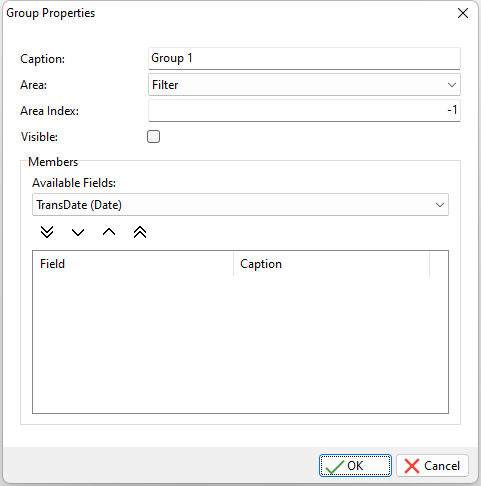Confirm changes with the OK button
Image resolution: width=481 pixels, height=486 pixels.
tap(355, 466)
